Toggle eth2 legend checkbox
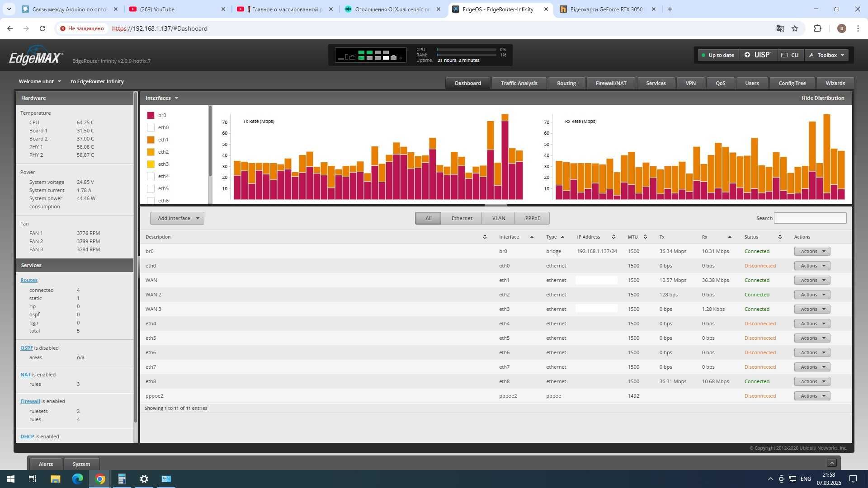 pyautogui.click(x=151, y=152)
